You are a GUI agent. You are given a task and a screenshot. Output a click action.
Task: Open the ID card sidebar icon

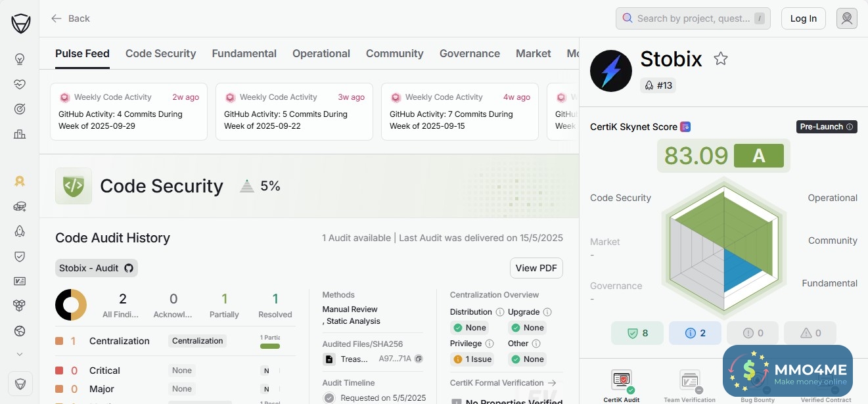pos(20,281)
